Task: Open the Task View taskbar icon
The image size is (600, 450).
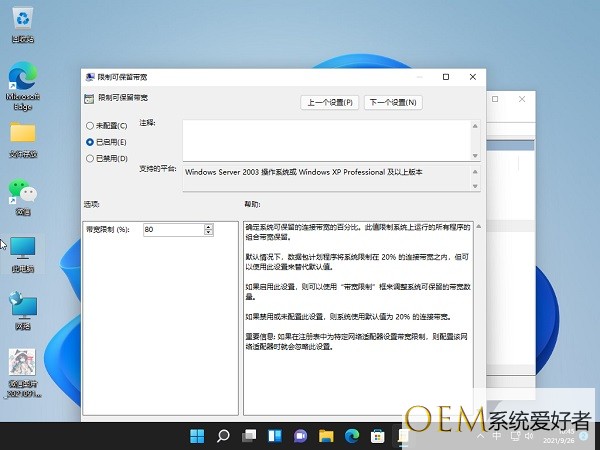Action: (x=248, y=436)
